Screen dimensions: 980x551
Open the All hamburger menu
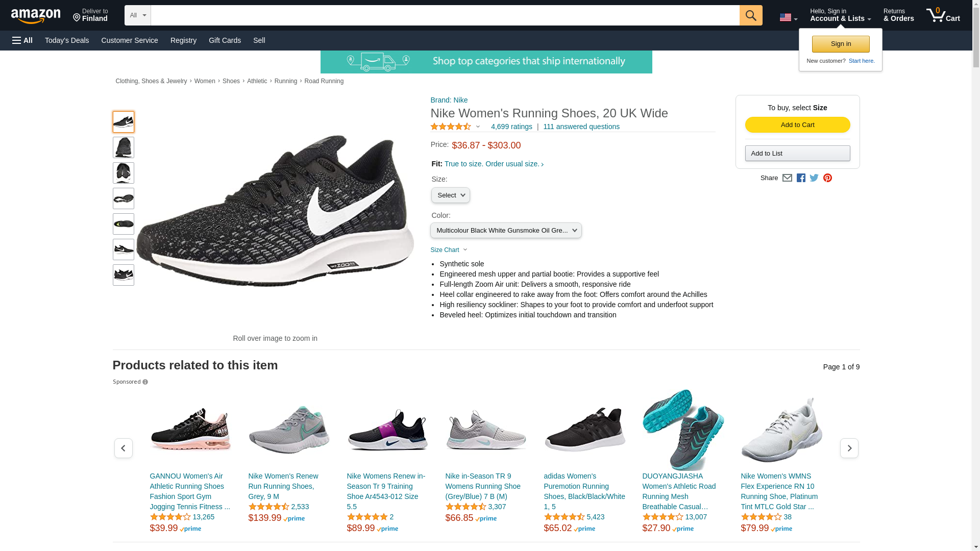pos(22,40)
